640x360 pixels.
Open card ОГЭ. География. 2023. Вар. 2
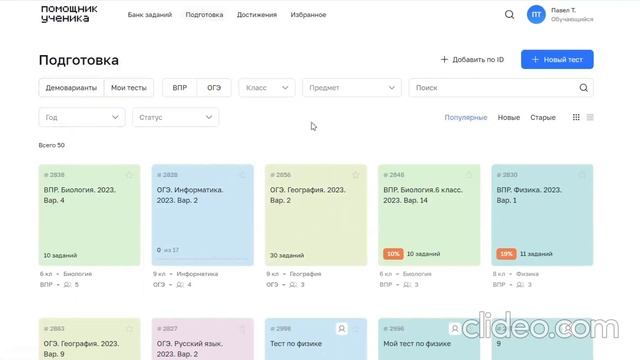coord(316,215)
